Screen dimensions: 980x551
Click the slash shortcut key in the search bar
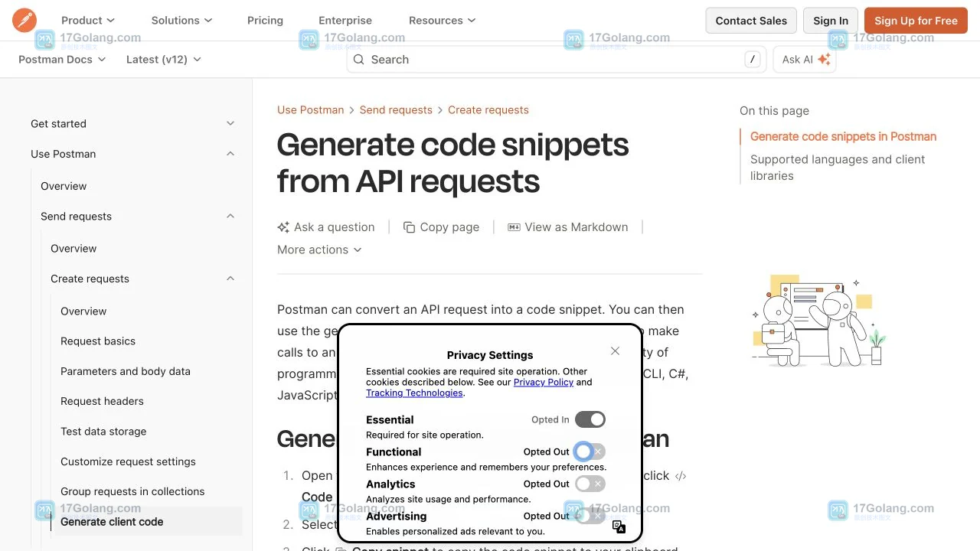point(753,60)
